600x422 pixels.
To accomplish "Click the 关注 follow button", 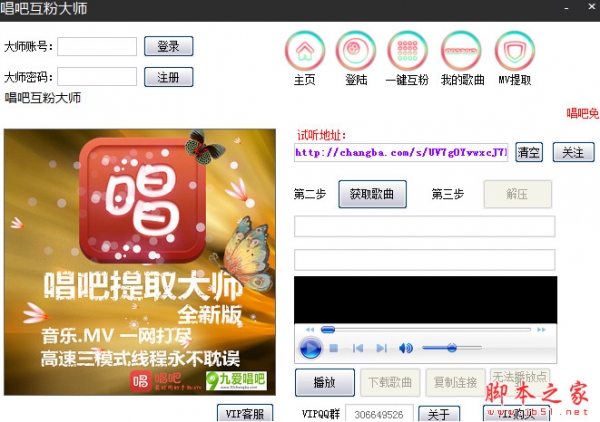I will click(x=573, y=152).
